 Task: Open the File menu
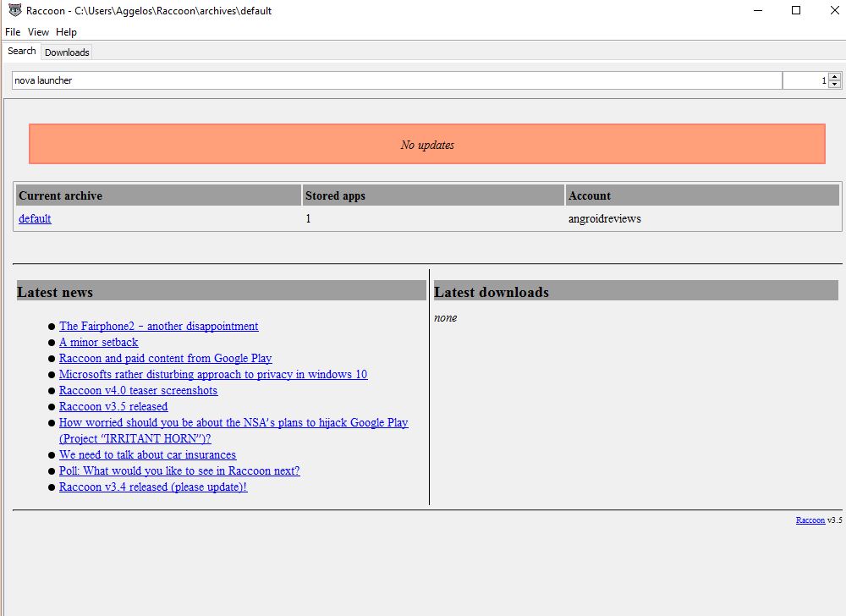(13, 32)
